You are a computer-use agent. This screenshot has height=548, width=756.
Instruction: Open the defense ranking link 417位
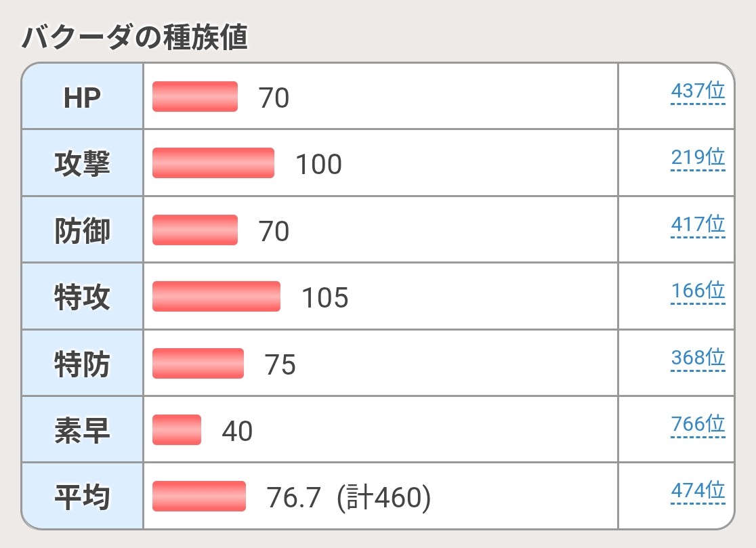coord(698,225)
